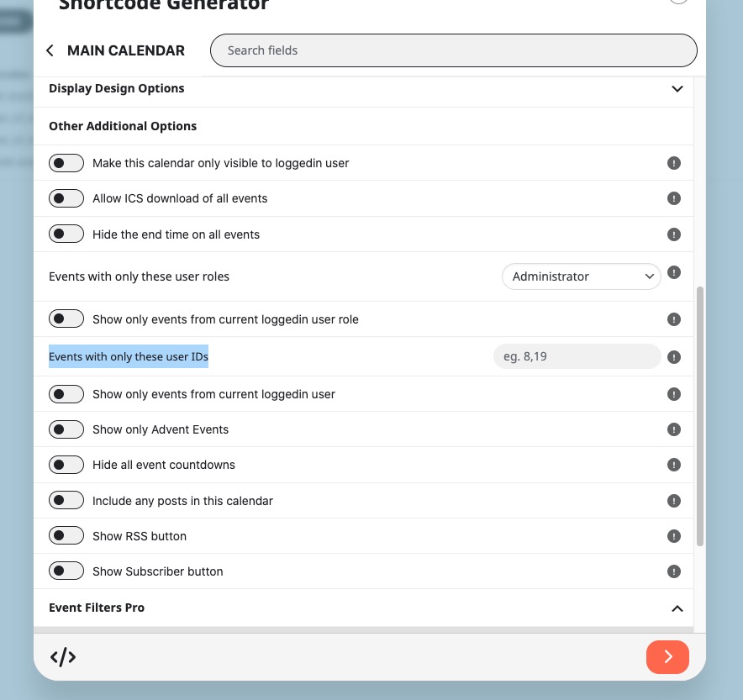The height and width of the screenshot is (700, 743).
Task: Click info icon for calendar visible to loggedin user
Action: coord(674,163)
